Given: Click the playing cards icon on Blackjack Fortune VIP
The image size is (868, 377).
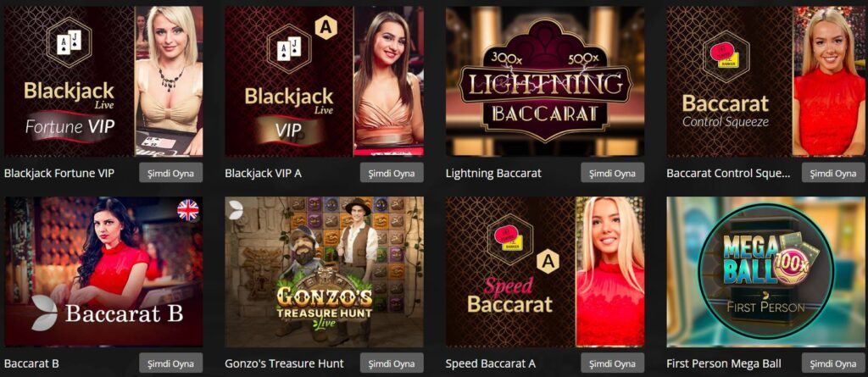Looking at the screenshot, I should pos(69,42).
